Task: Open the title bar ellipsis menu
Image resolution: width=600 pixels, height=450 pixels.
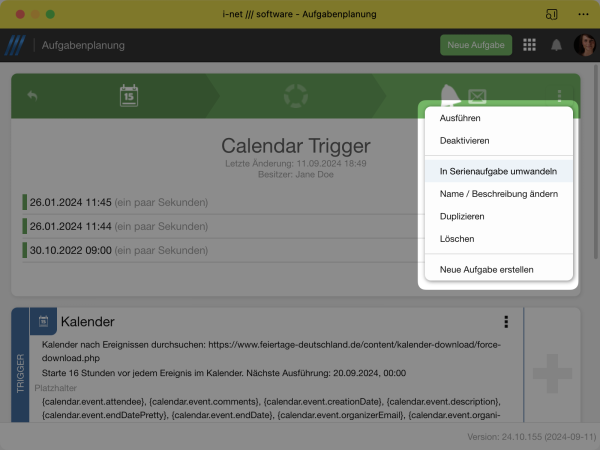Action: coord(583,14)
